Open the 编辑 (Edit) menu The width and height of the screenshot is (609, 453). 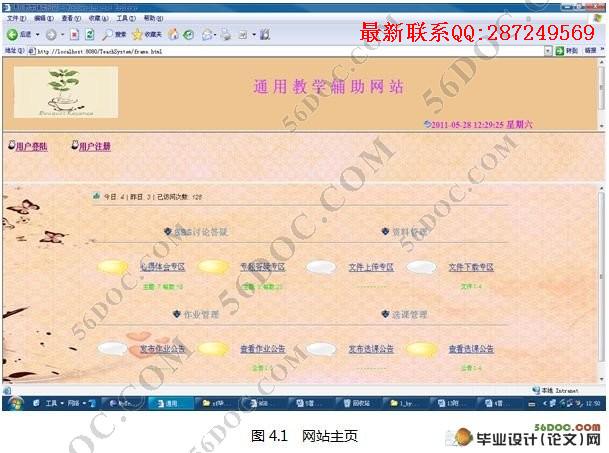click(44, 18)
